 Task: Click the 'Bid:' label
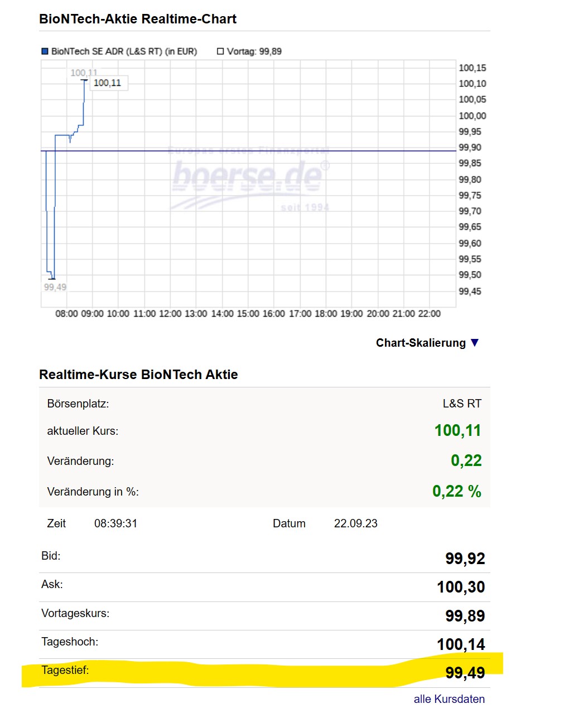[51, 556]
